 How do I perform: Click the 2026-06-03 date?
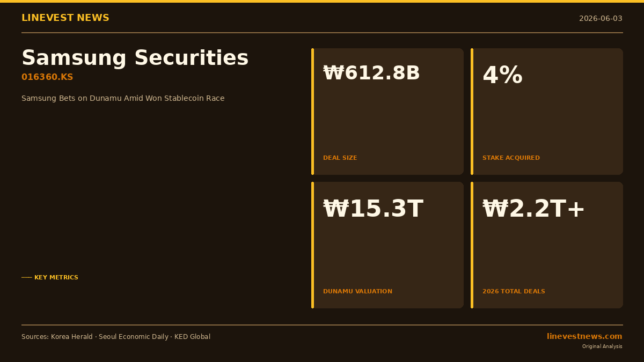click(601, 19)
